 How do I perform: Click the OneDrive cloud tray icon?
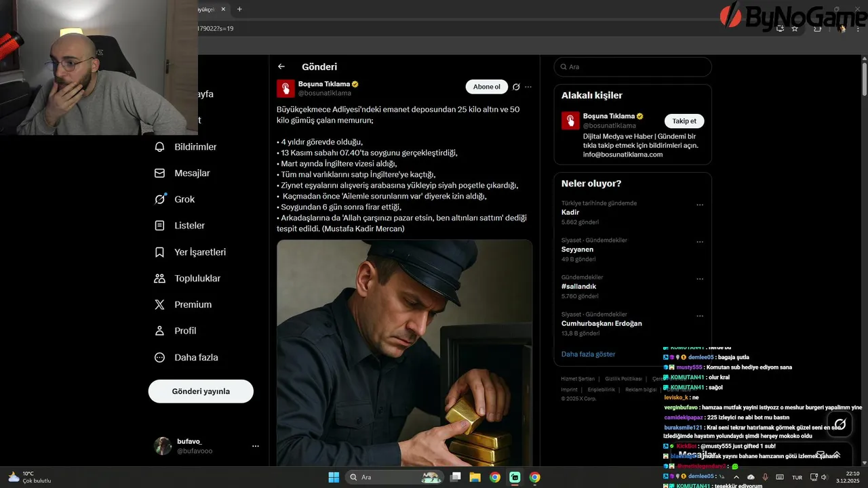pyautogui.click(x=751, y=477)
